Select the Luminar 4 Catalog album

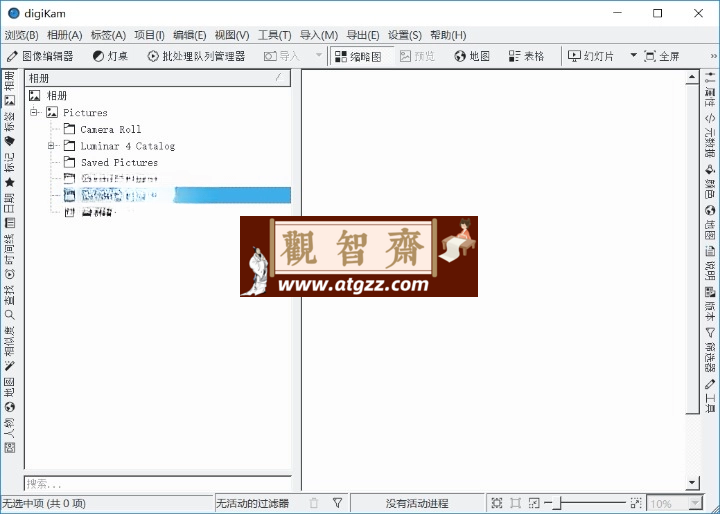click(128, 146)
